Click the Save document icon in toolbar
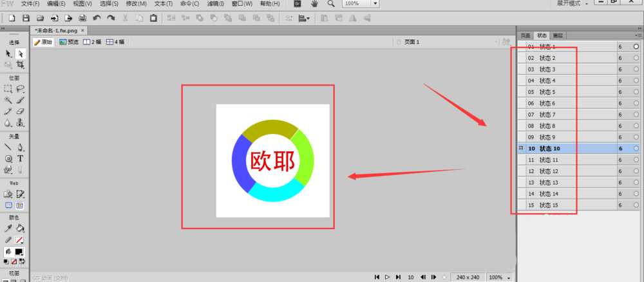 (x=25, y=18)
